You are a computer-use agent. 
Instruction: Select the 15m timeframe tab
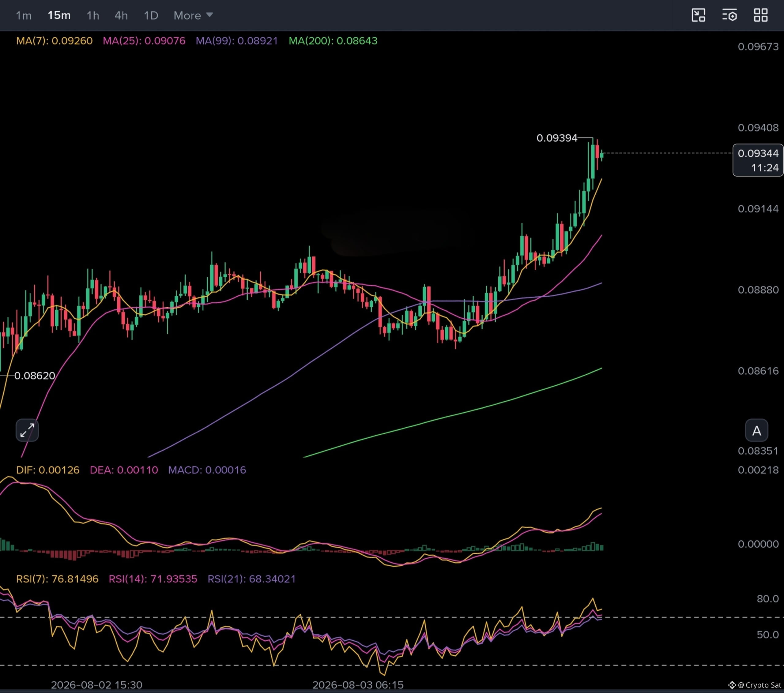coord(59,15)
